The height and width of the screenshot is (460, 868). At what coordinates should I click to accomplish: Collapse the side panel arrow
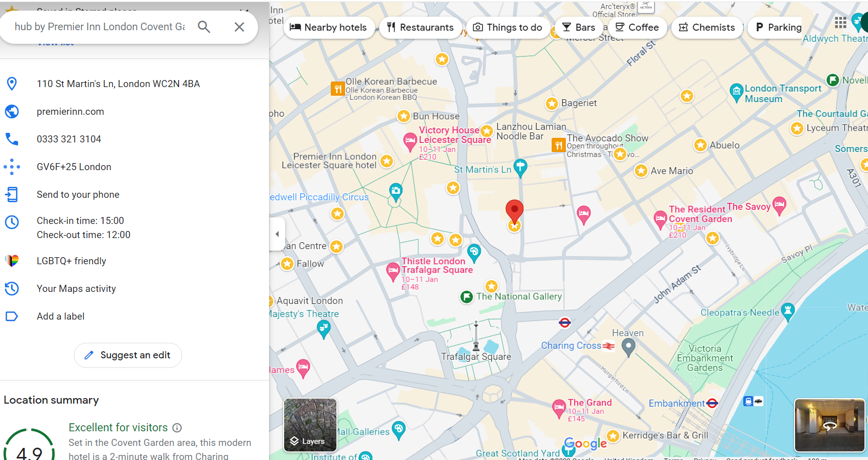(x=277, y=234)
